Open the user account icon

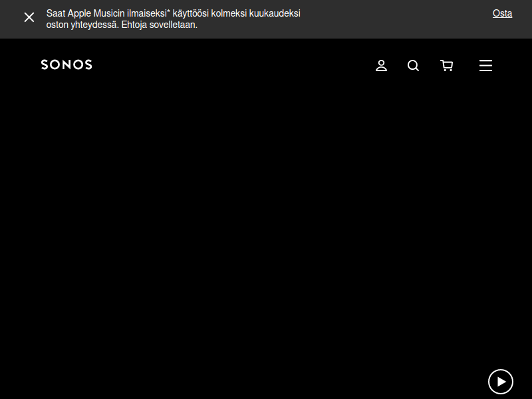click(x=381, y=65)
